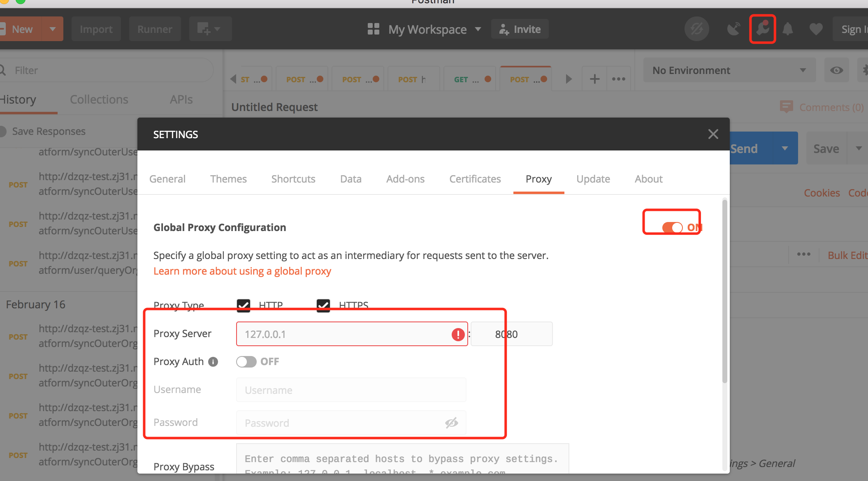Click the workspace grid icon
868x481 pixels.
(373, 29)
